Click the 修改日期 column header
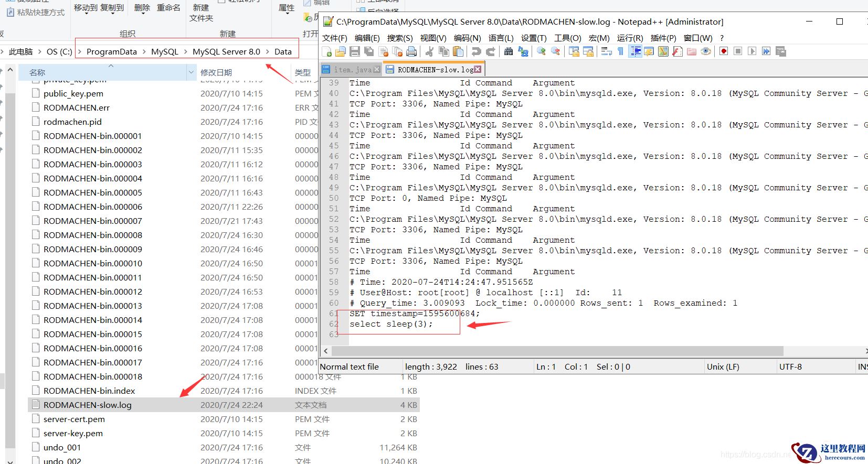 point(216,72)
